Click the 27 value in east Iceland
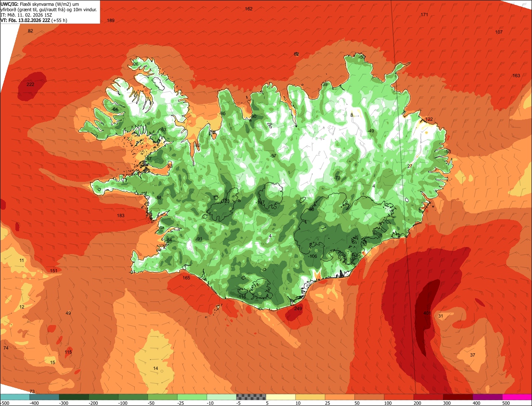The width and height of the screenshot is (532, 406). coord(410,166)
